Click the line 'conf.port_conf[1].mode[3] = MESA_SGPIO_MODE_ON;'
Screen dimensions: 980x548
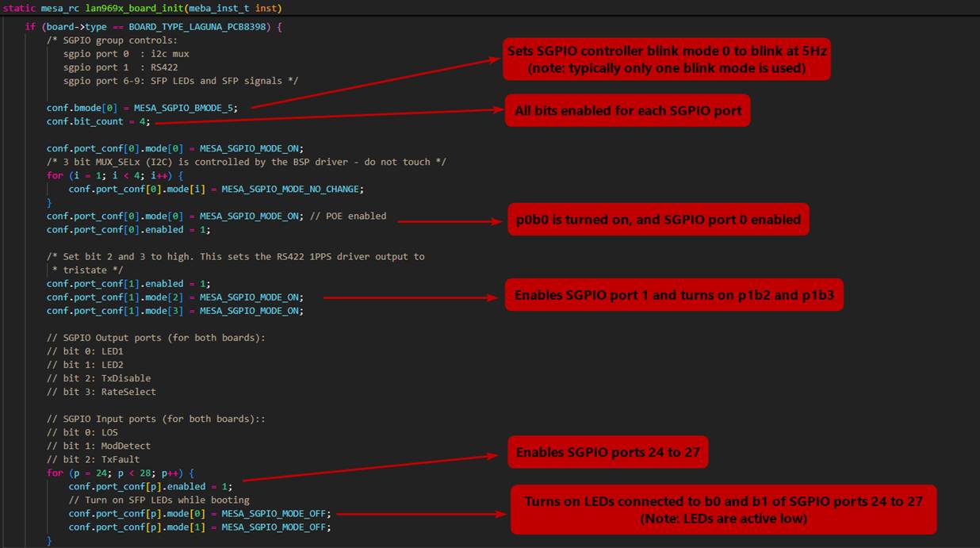[x=174, y=310]
